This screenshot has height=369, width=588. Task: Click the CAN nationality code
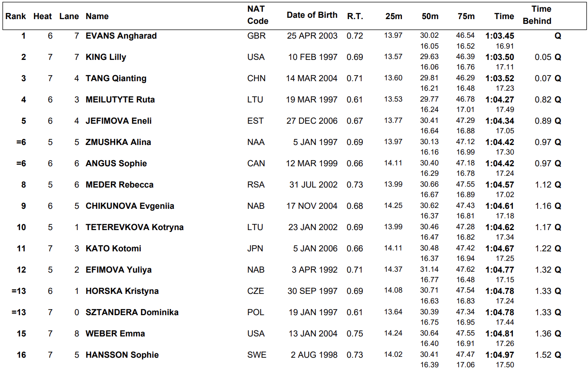[256, 164]
